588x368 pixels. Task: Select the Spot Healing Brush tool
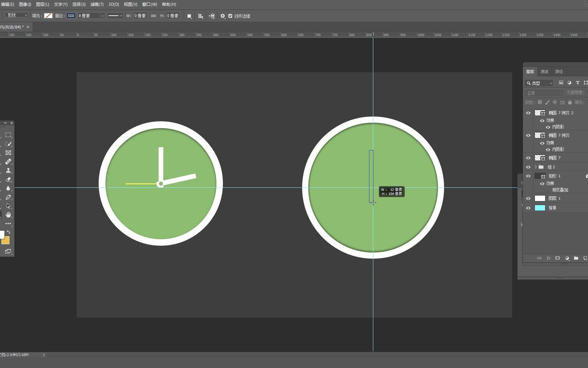(8, 162)
